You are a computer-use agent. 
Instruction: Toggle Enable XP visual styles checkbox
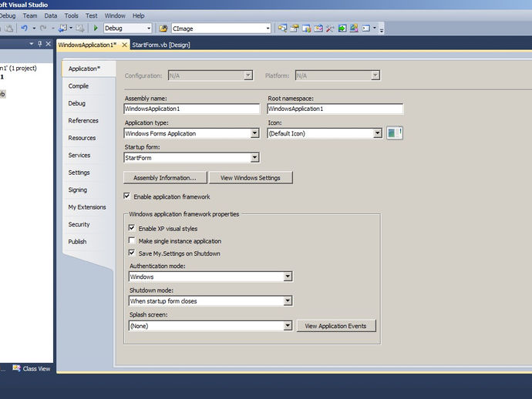click(x=132, y=228)
